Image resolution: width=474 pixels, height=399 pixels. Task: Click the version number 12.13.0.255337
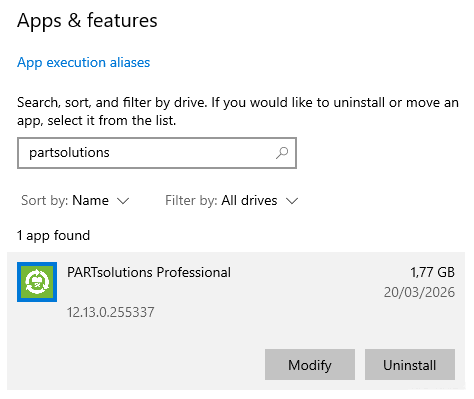point(111,312)
